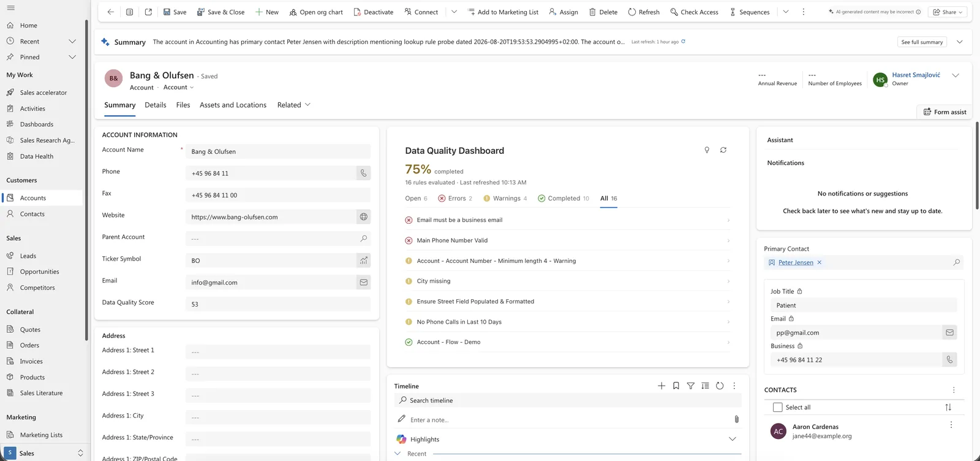Search Primary Contact lookup icon
Screen dimensions: 980x461
(x=956, y=262)
